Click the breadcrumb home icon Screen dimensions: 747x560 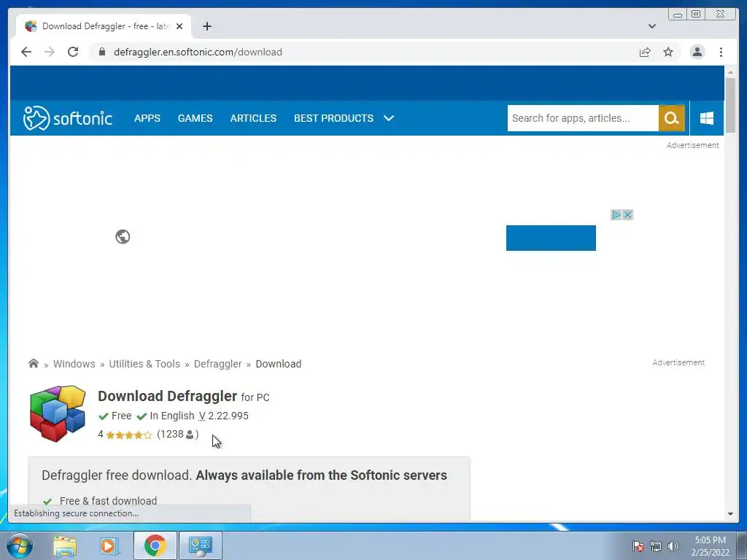tap(34, 364)
